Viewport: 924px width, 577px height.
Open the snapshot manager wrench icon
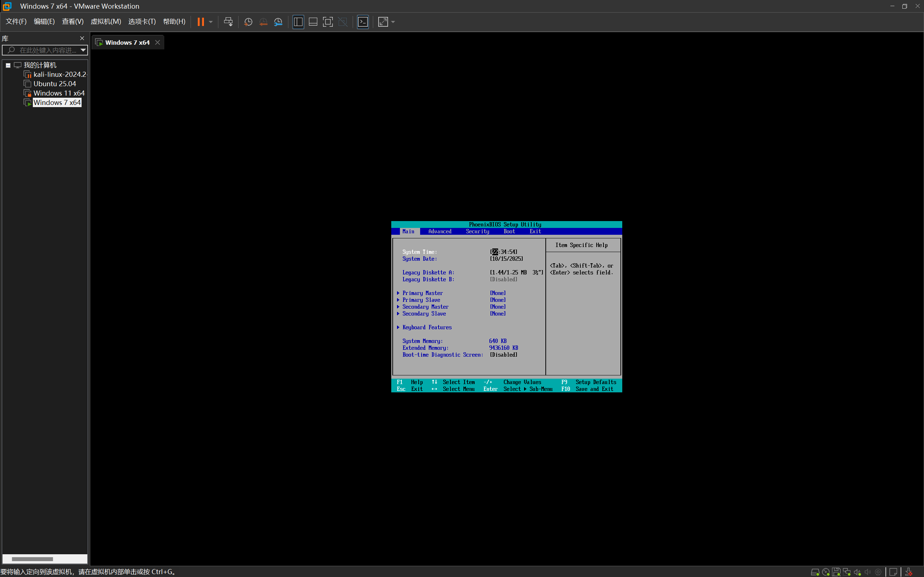[x=278, y=22]
